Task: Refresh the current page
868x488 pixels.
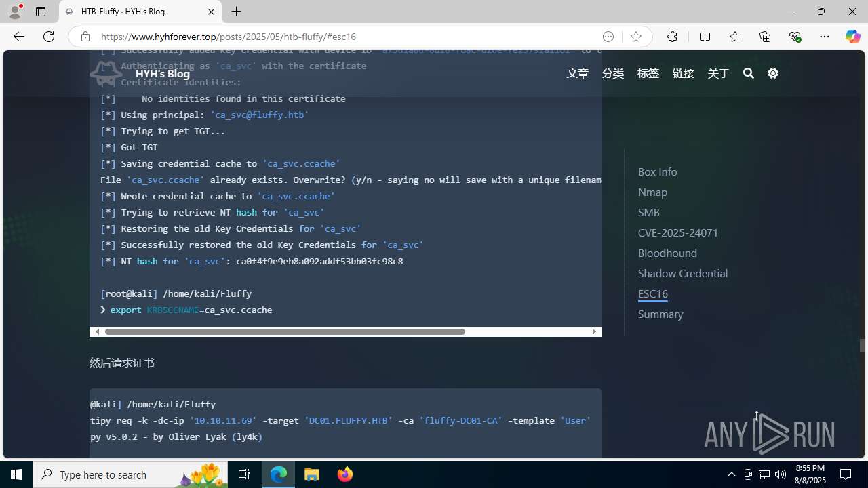Action: (49, 37)
